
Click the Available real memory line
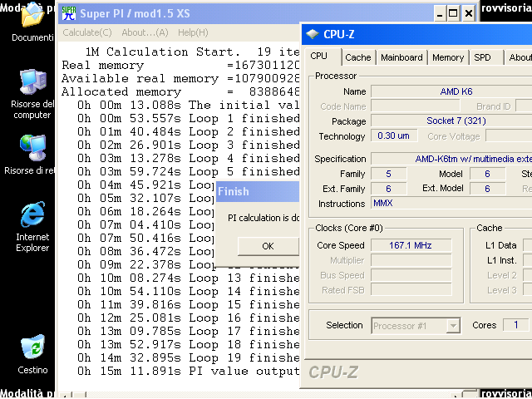[x=180, y=79]
